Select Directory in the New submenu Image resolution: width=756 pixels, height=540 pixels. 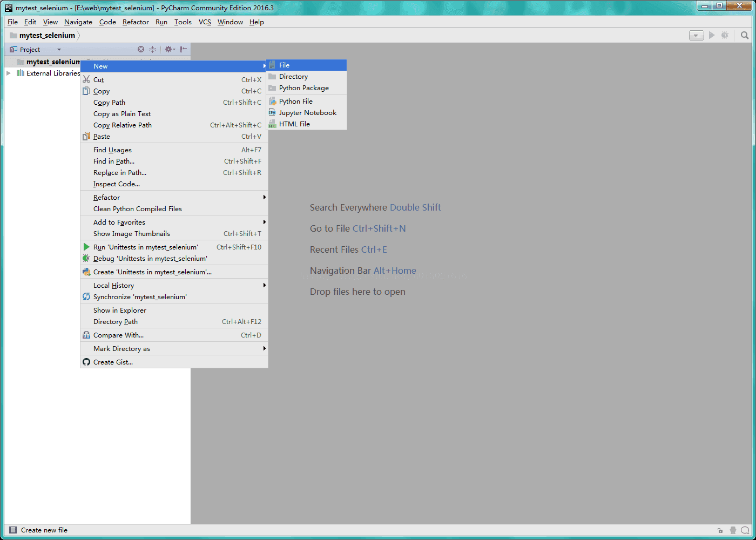307,77
